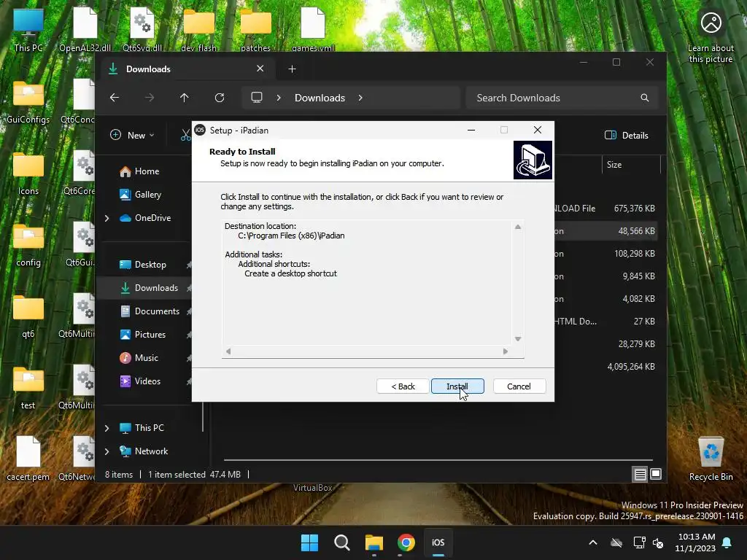
Task: Select Network in navigation pane
Action: (x=151, y=451)
